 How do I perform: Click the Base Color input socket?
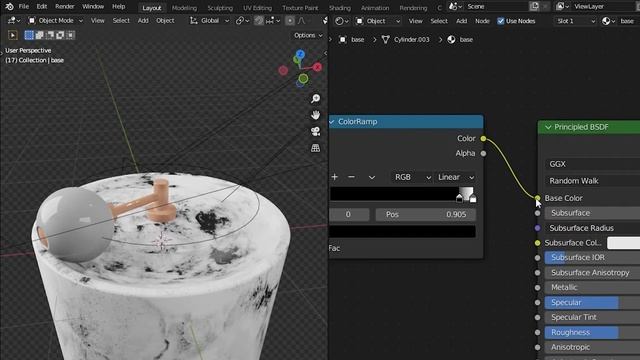[538, 198]
